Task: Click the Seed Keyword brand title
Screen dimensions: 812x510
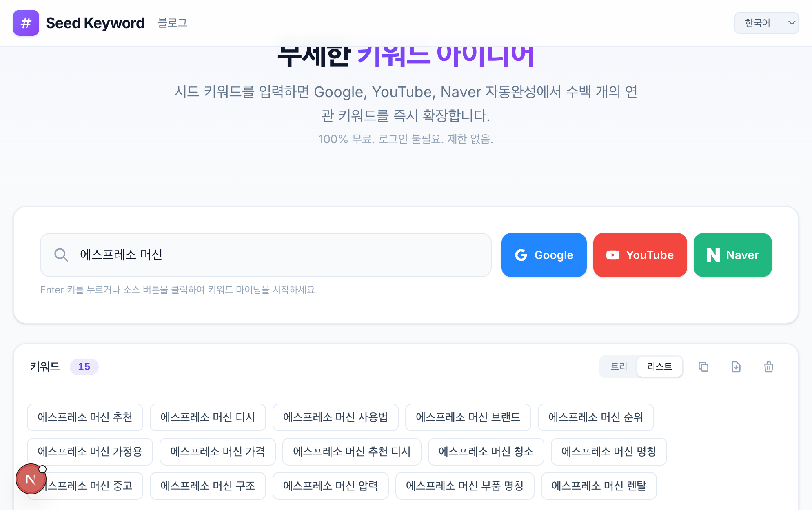Action: (95, 23)
